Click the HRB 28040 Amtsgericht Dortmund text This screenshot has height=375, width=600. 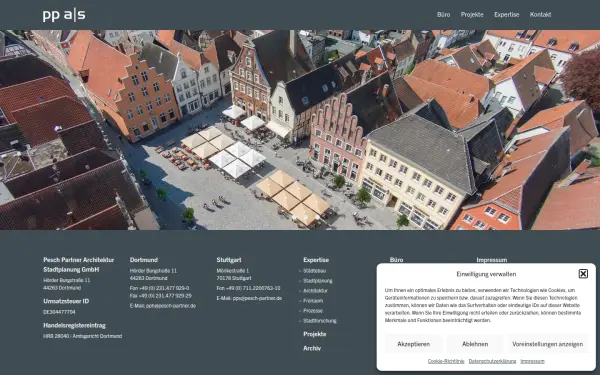pos(83,336)
